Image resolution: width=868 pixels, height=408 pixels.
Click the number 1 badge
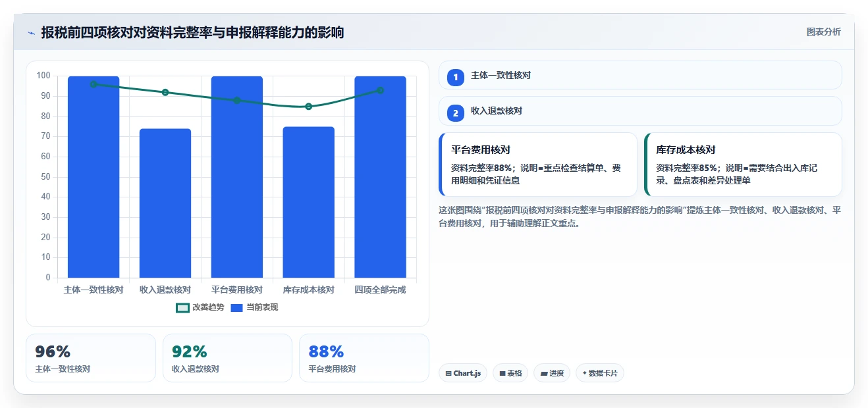click(456, 78)
